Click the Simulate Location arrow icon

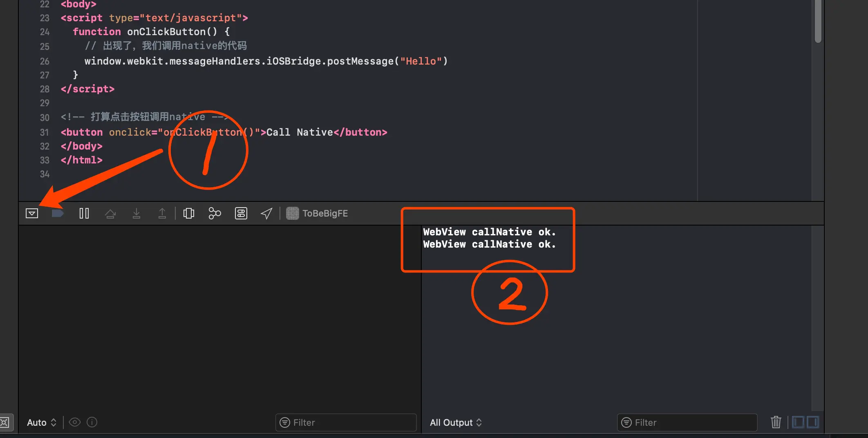coord(266,213)
